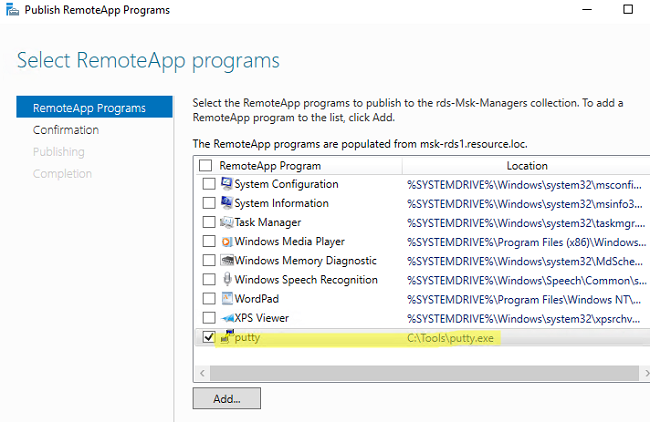Check the Task Manager checkbox
The height and width of the screenshot is (422, 650).
click(209, 222)
